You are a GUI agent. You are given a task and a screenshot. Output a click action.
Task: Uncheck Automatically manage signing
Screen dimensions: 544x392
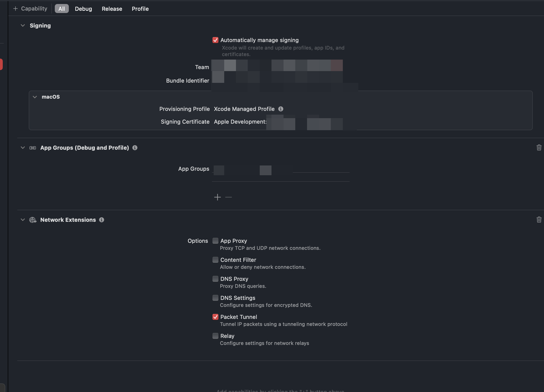coord(215,40)
